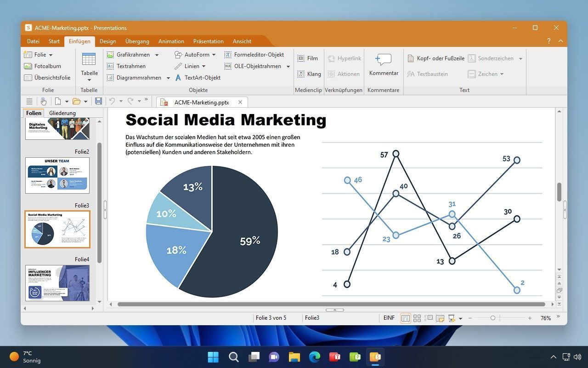Insert a Textrahmen text frame
The height and width of the screenshot is (368, 588).
click(x=126, y=66)
